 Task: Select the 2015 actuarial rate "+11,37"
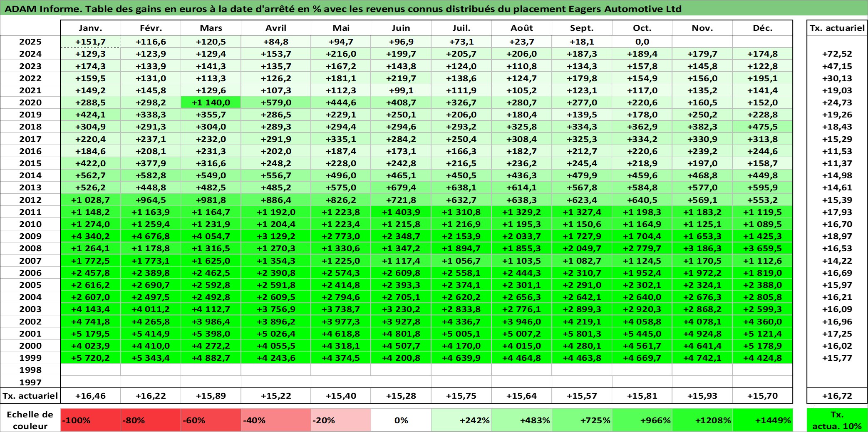(837, 163)
